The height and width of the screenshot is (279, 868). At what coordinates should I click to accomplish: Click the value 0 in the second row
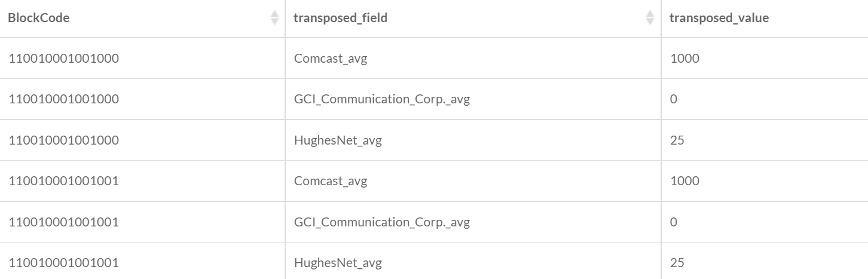pyautogui.click(x=674, y=99)
